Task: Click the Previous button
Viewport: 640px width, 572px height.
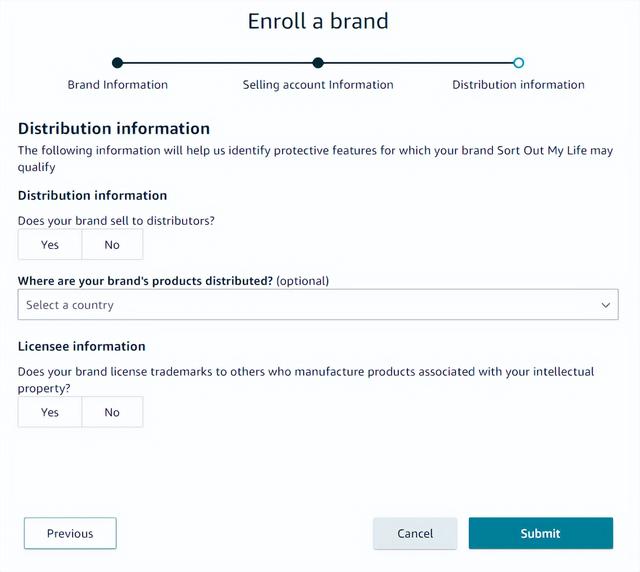Action: pyautogui.click(x=70, y=533)
